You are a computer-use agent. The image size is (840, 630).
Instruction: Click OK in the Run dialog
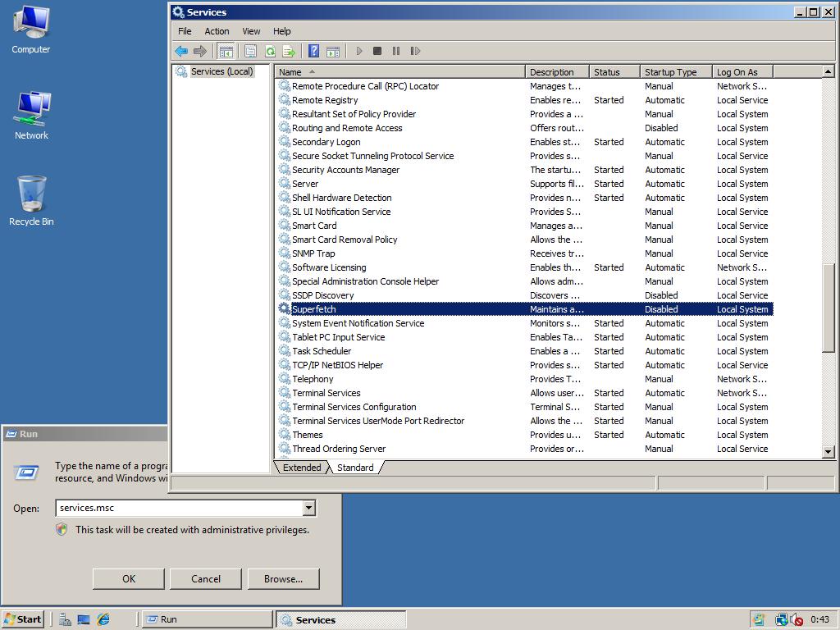click(129, 578)
